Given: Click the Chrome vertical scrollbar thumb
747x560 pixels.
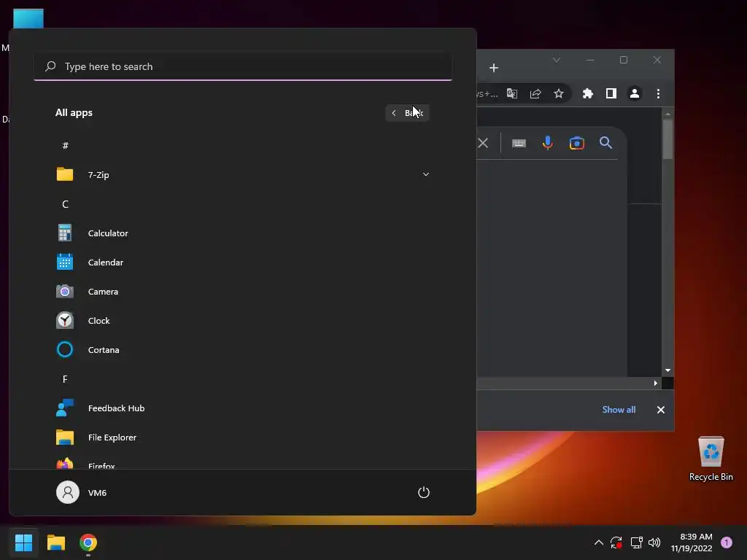Looking at the screenshot, I should point(668,139).
